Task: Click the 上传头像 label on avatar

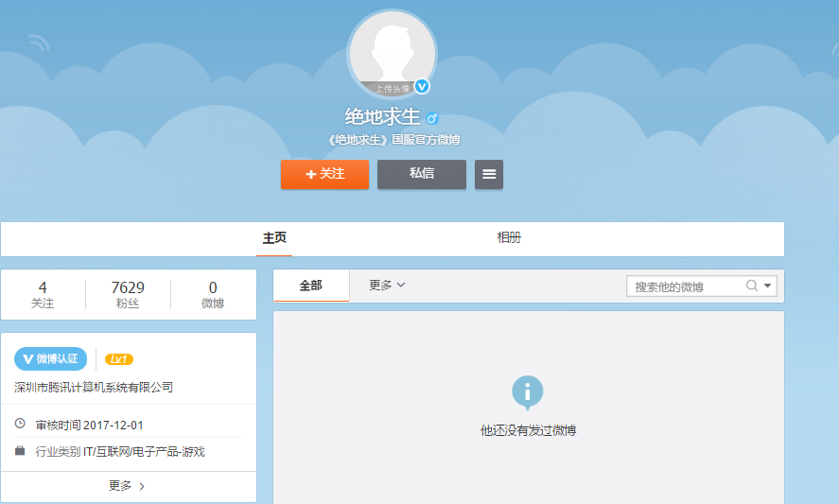Action: click(393, 89)
